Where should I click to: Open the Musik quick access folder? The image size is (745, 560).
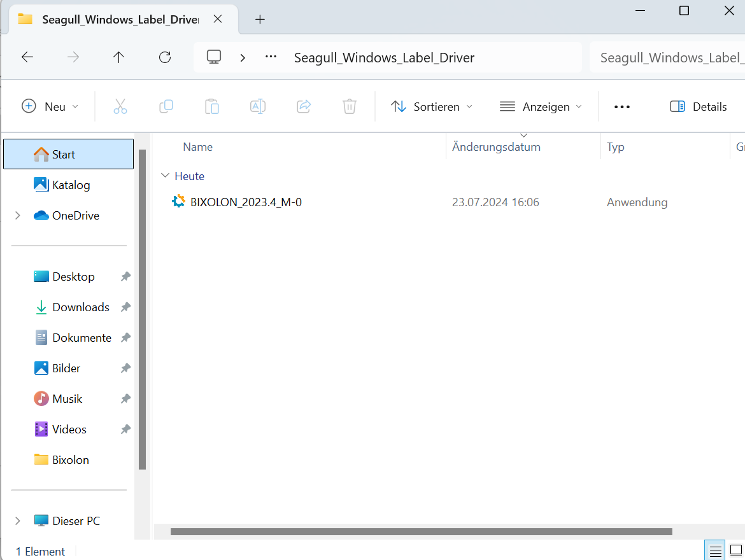coord(67,398)
